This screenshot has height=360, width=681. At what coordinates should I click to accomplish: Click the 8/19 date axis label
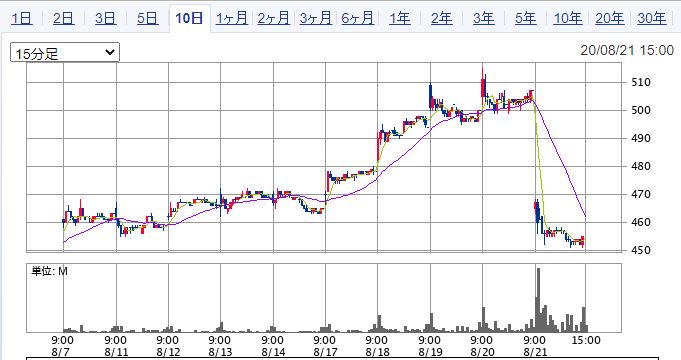click(430, 352)
